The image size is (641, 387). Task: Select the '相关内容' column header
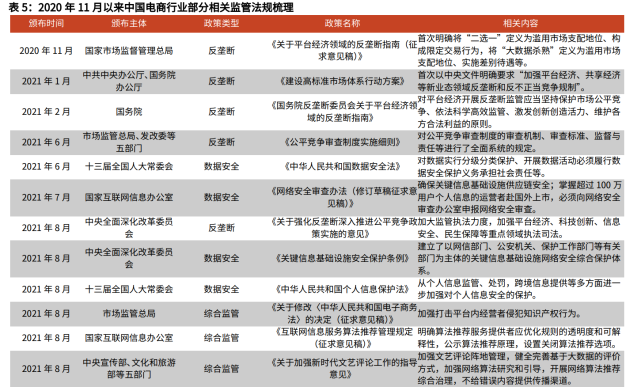[520, 23]
